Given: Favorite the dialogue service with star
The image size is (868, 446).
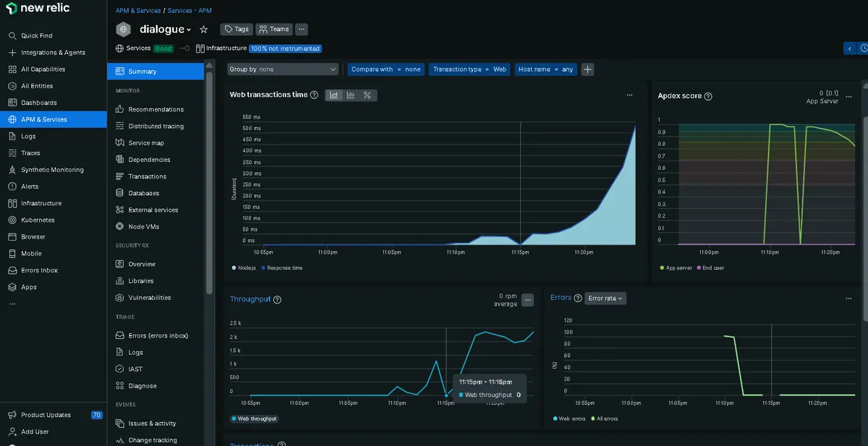Looking at the screenshot, I should [204, 30].
